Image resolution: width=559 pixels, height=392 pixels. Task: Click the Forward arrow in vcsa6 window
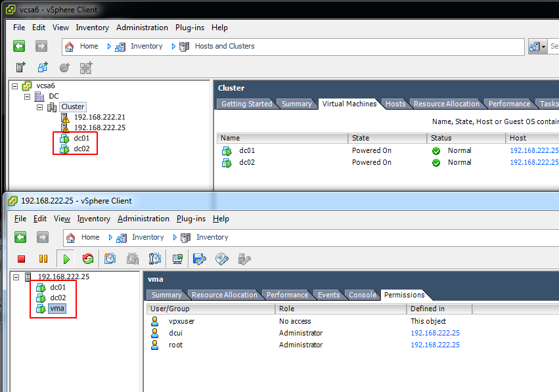41,46
